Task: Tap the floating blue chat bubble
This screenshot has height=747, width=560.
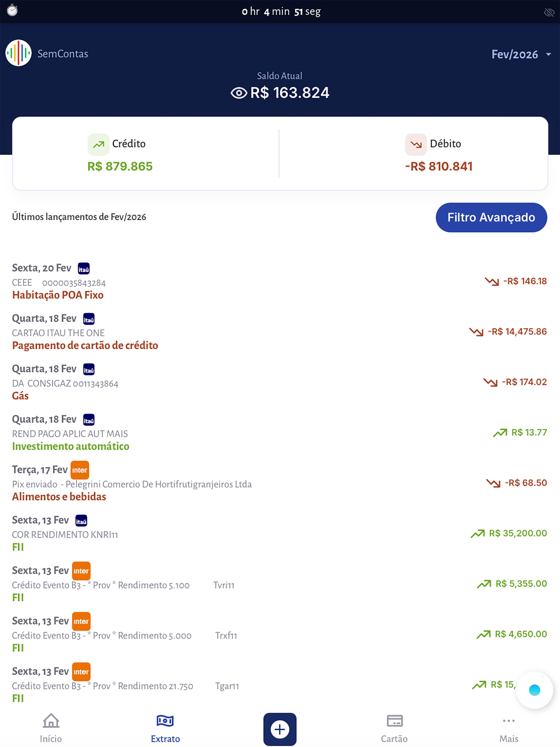Action: (535, 690)
